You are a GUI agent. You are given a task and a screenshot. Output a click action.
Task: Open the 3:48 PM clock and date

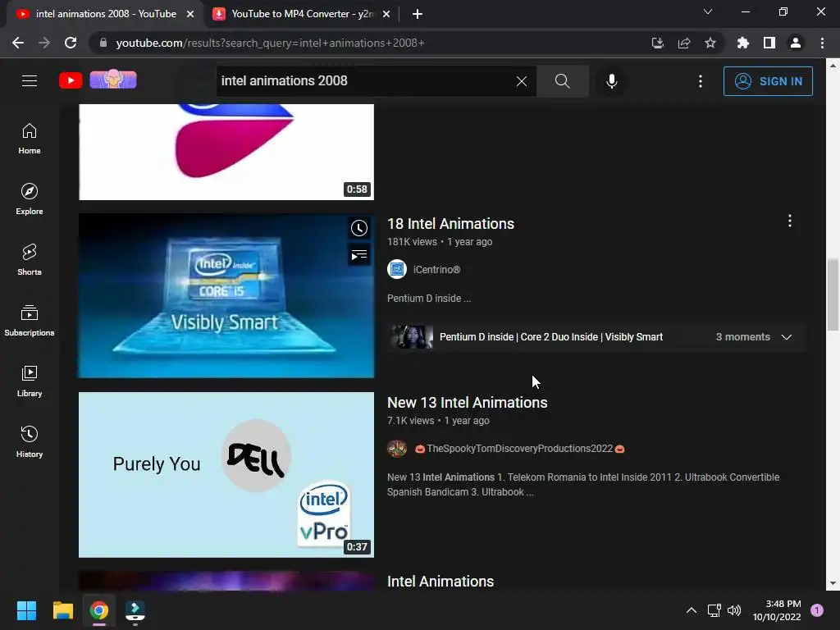pyautogui.click(x=777, y=610)
